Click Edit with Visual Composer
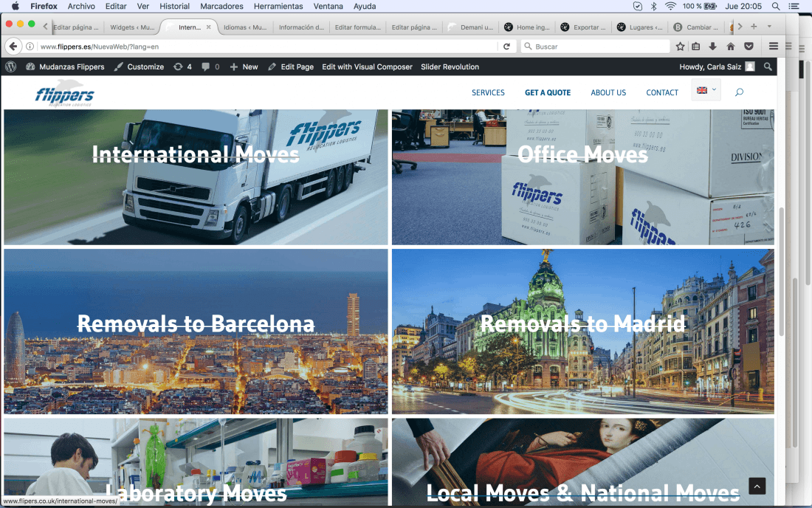The width and height of the screenshot is (812, 508). coord(367,66)
